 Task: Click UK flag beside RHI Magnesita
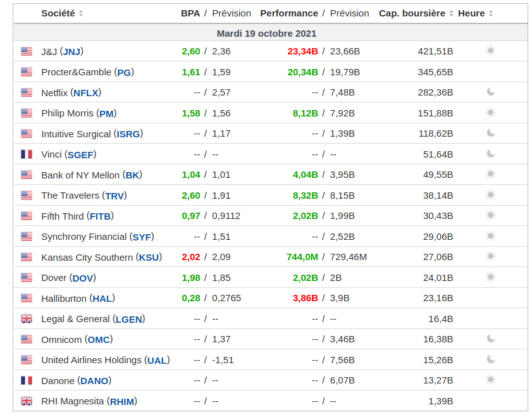[x=26, y=401]
